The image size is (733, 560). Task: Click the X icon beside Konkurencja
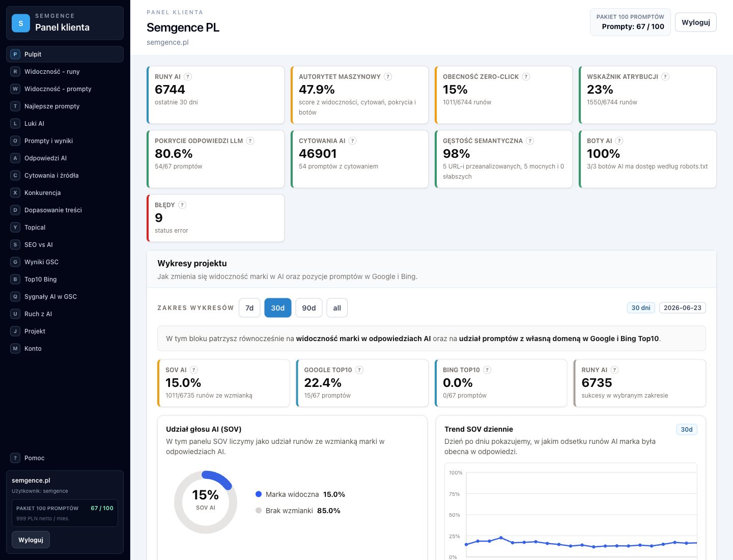click(15, 193)
